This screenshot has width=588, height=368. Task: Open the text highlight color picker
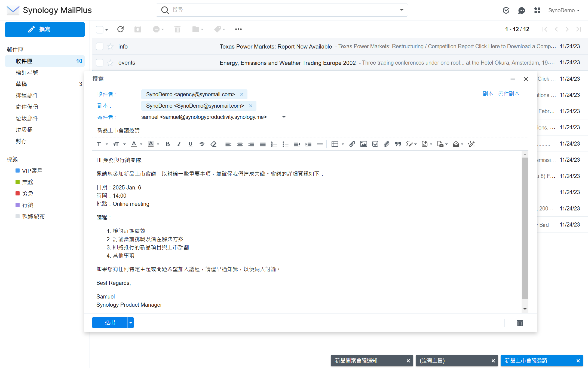pos(154,144)
